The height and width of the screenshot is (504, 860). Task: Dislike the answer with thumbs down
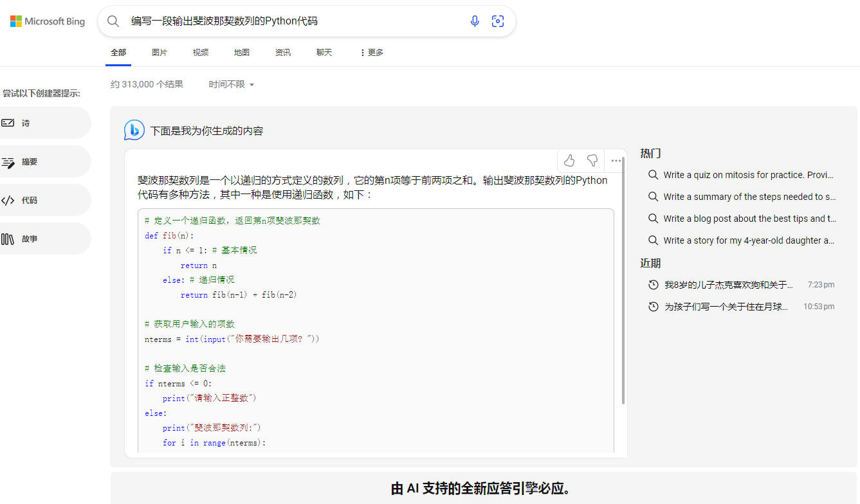tap(592, 161)
